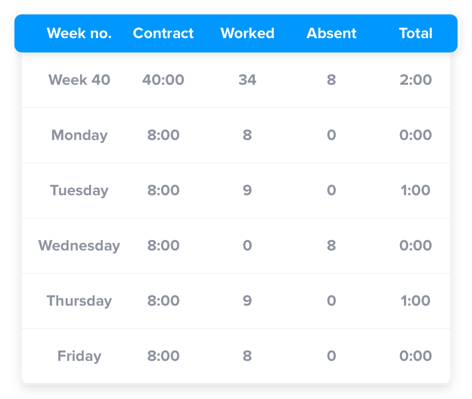Select Week 40 worked value 34
472x399 pixels.
tap(247, 80)
